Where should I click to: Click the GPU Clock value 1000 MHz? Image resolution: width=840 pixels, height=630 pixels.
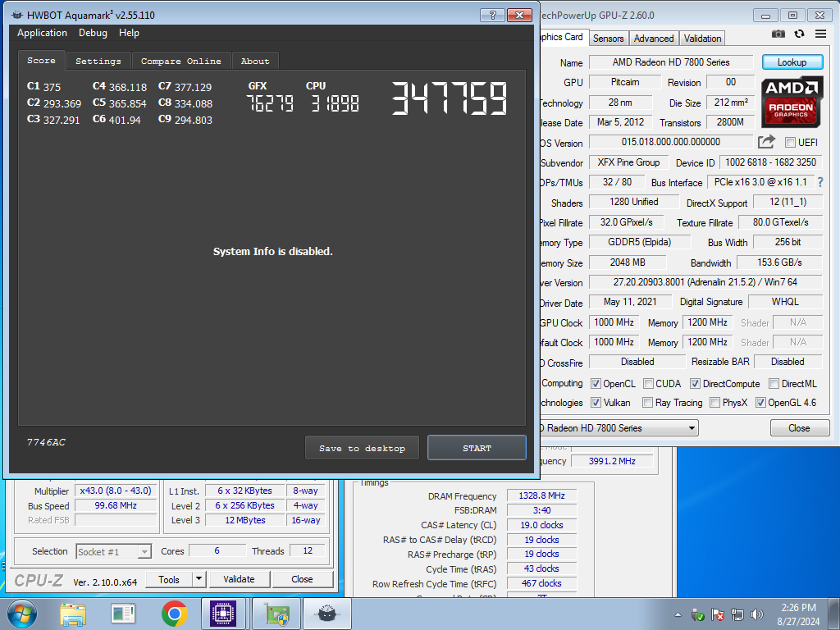click(614, 322)
